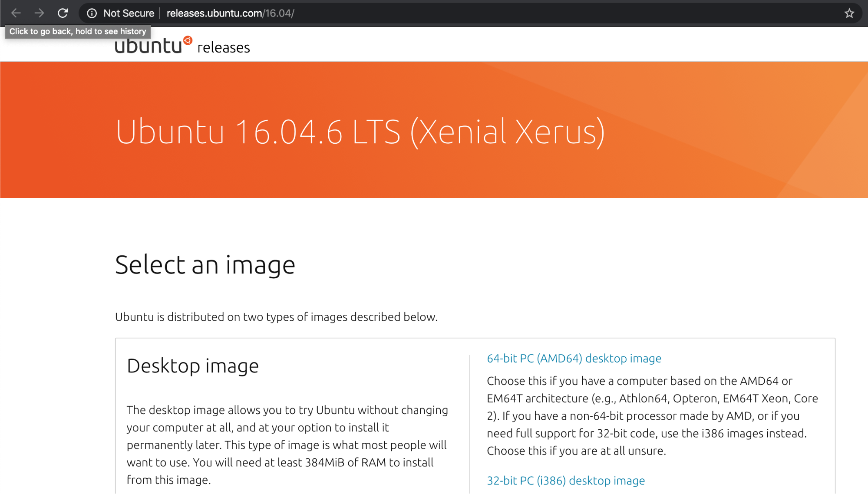The image size is (868, 494).
Task: Click the orange Ubuntu circle-of-friends symbol
Action: coord(188,40)
